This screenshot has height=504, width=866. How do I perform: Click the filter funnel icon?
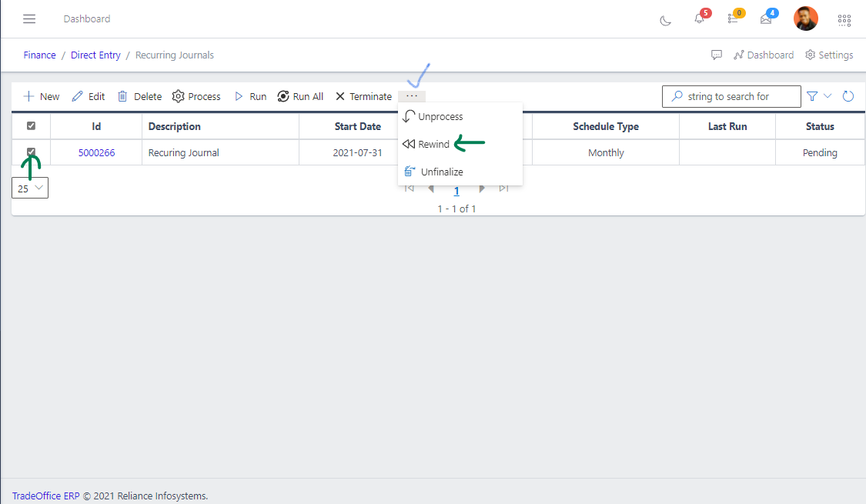812,96
